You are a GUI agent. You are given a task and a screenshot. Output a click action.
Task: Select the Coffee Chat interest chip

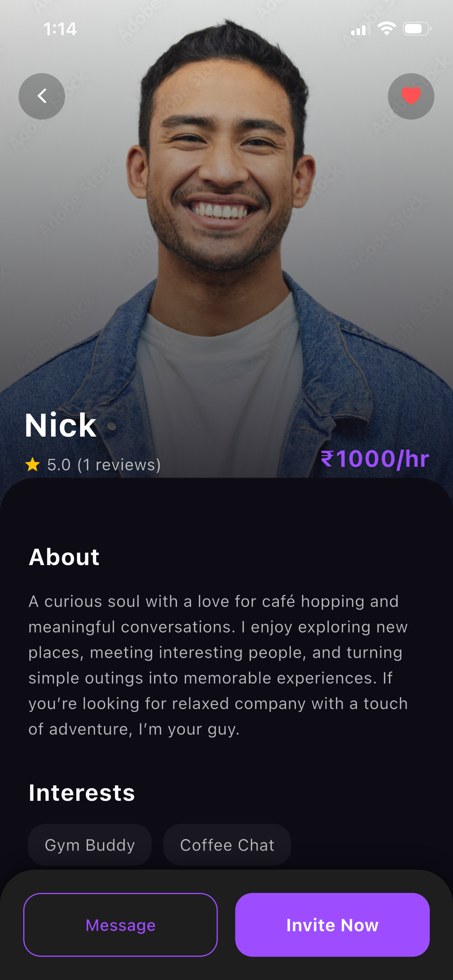[227, 845]
